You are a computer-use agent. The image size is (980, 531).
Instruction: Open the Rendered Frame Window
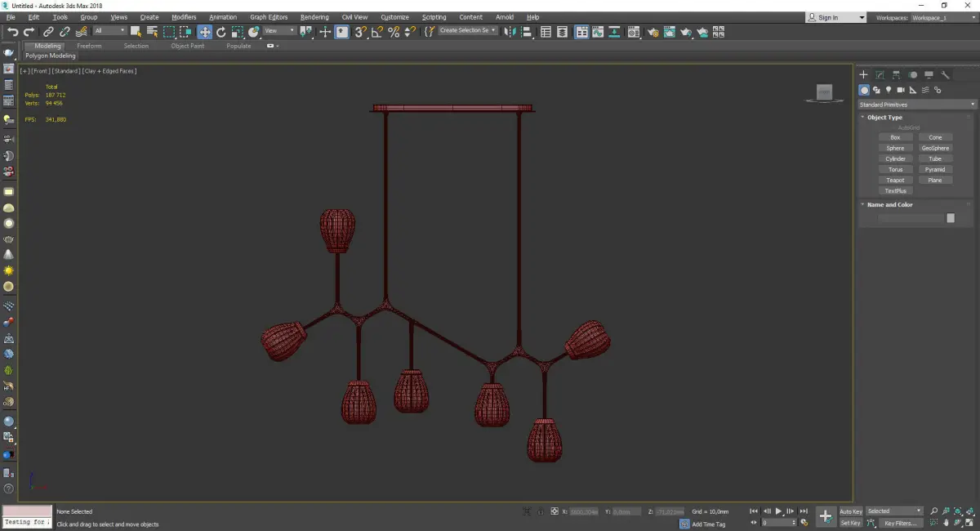(670, 32)
